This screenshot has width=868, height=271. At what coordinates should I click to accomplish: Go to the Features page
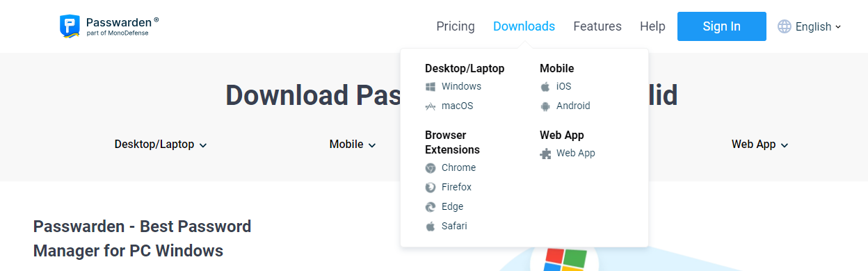coord(597,26)
